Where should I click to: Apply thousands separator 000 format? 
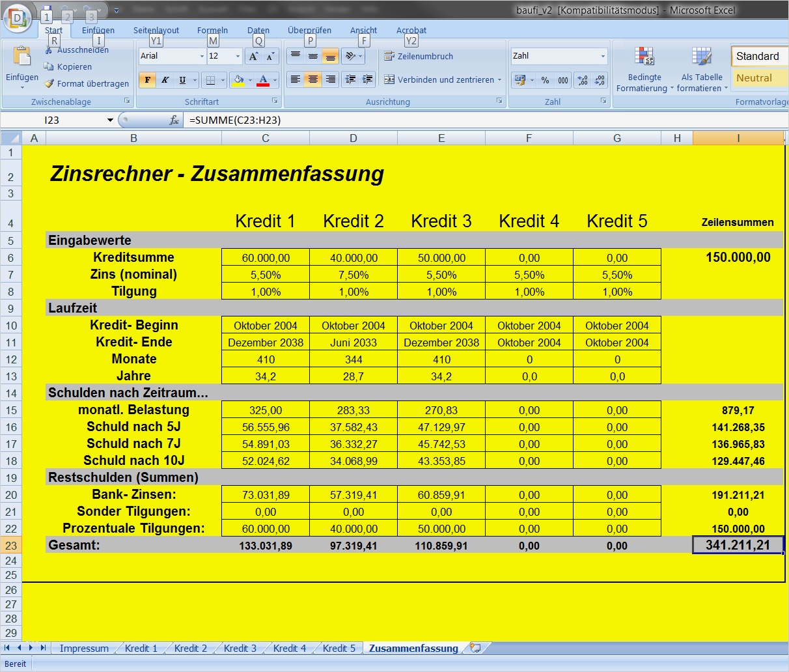[563, 80]
